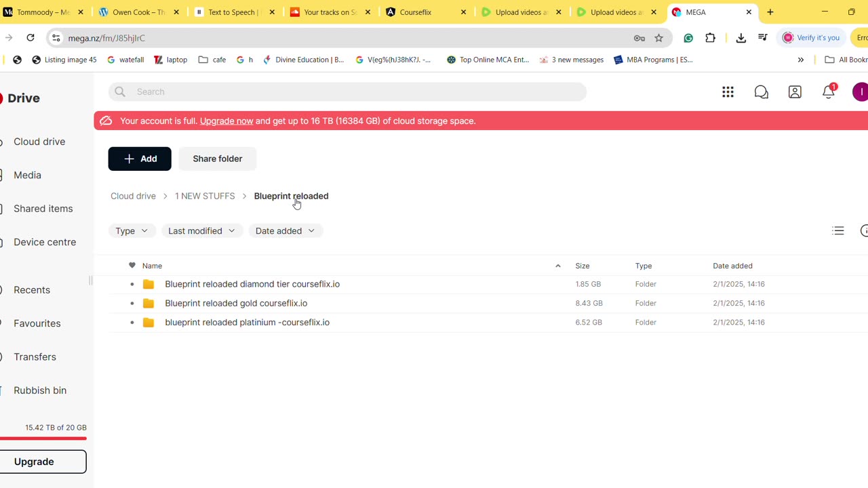Click the Share folder button

[217, 159]
